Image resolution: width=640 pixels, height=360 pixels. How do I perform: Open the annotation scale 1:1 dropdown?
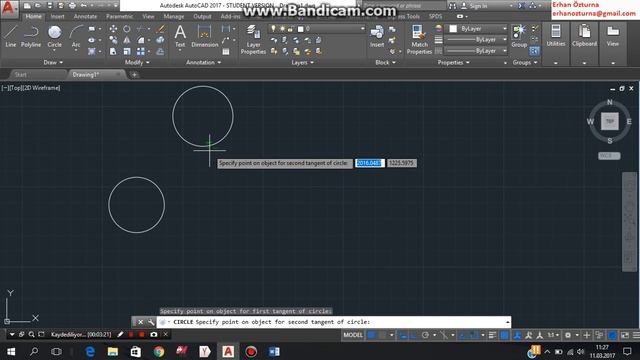[x=553, y=335]
